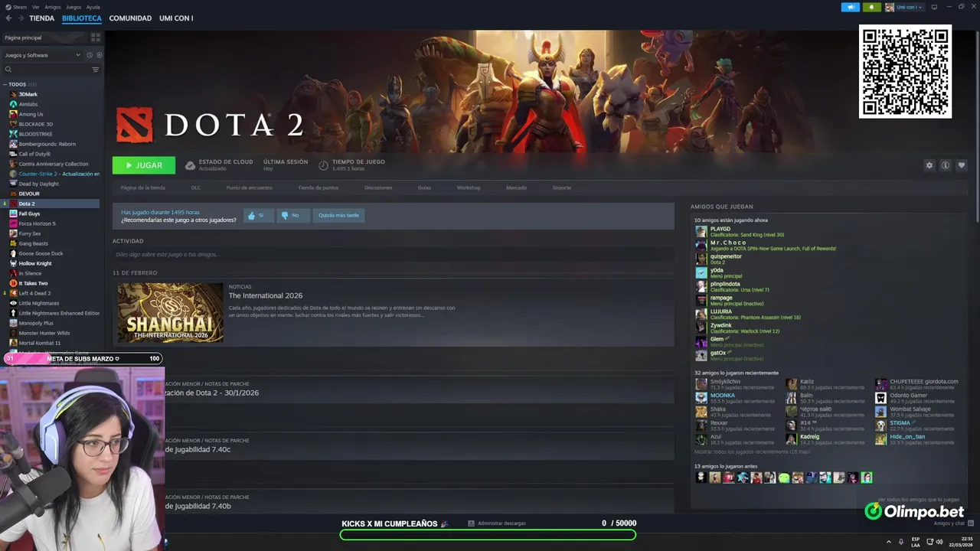
Task: Open friend PLAYGD's avatar
Action: coord(701,232)
